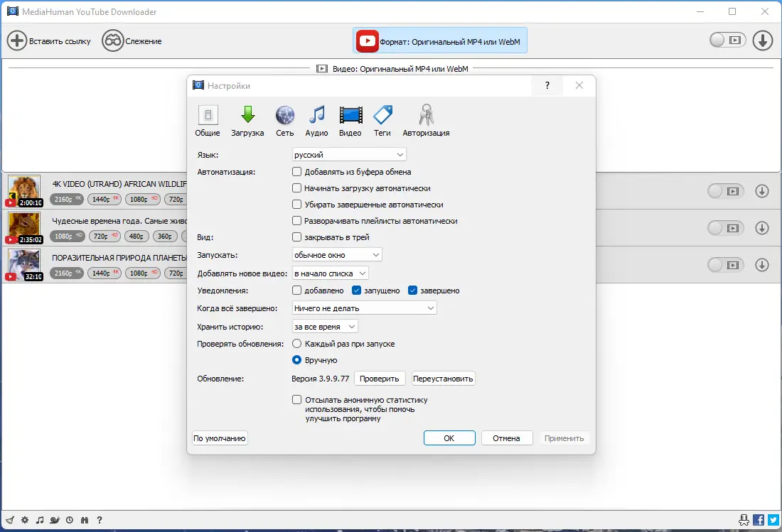Toggle video switch for ПОРАЗИТЕЛЬНАЯ ПРИРОДА row
Screen dimensions: 782x532
point(726,265)
